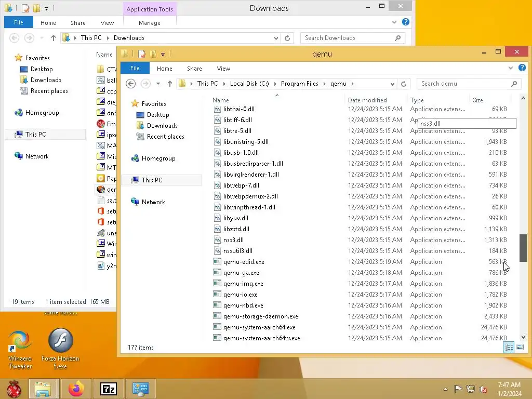532x399 pixels.
Task: Click the Properties quick access icon in qemu titlebar
Action: [x=142, y=54]
